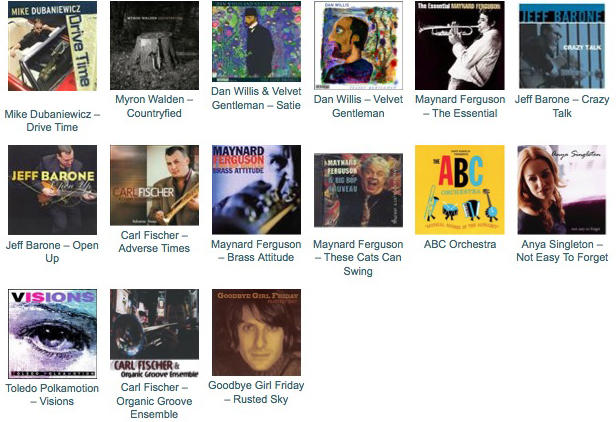Open the Brass Attitude album cover

pyautogui.click(x=256, y=190)
